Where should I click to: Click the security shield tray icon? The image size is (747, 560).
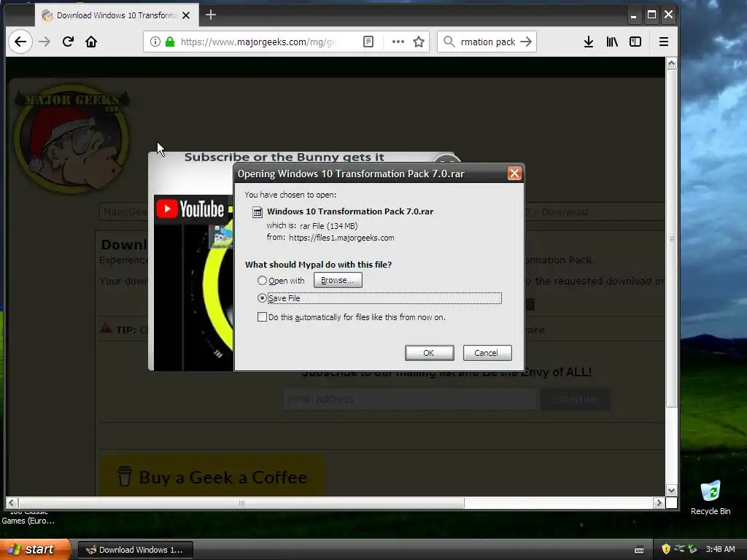coord(665,550)
